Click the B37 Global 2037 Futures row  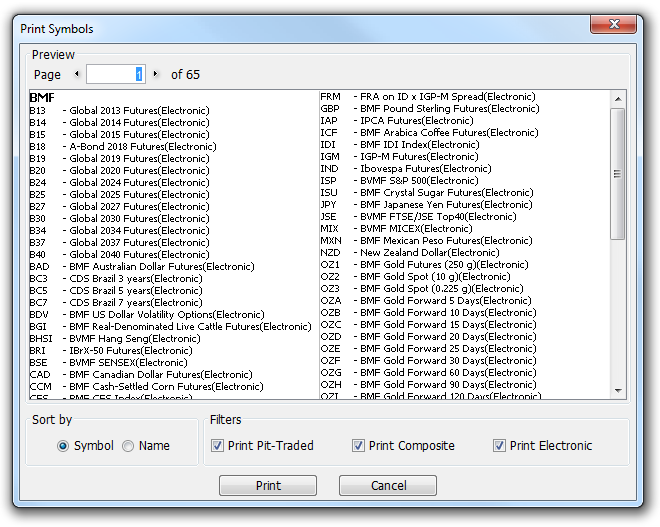(x=119, y=242)
